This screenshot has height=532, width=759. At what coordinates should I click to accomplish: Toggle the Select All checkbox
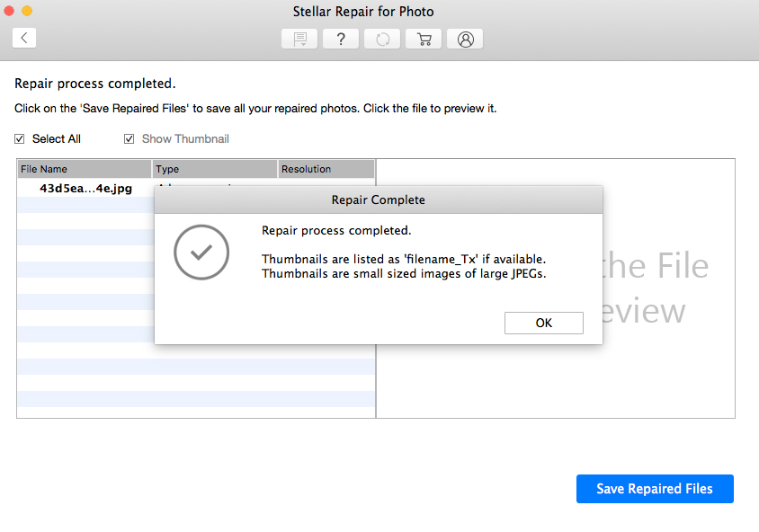pos(20,139)
